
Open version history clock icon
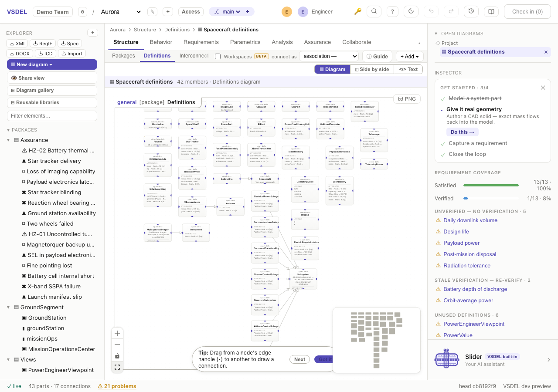[471, 12]
